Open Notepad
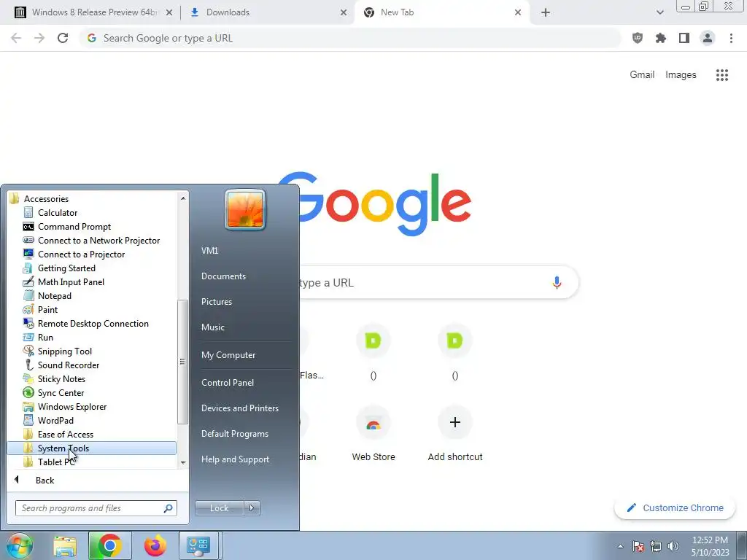Viewport: 747px width, 560px height. pyautogui.click(x=54, y=296)
